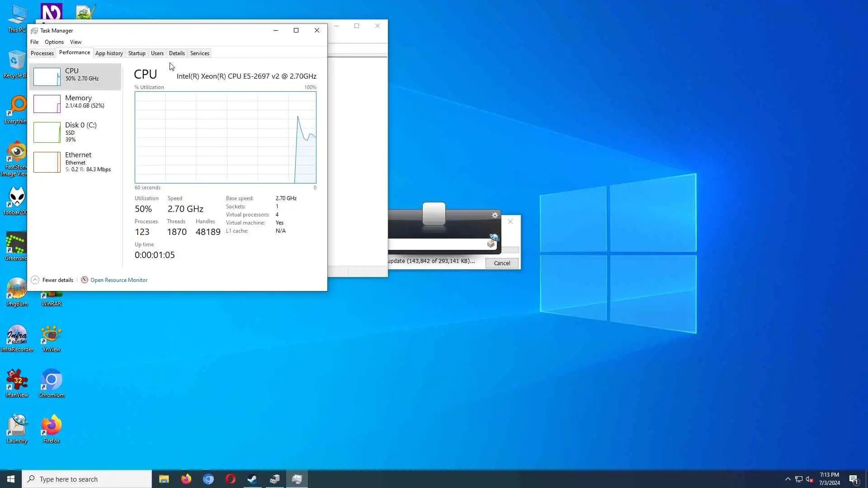Open Resource Monitor link
Screen dimensions: 868x488
118,280
